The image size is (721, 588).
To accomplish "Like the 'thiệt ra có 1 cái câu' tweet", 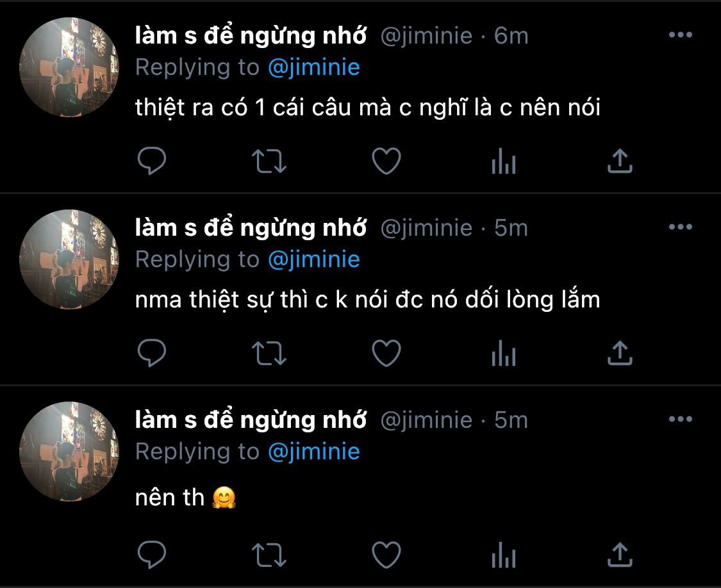I will pos(386,161).
